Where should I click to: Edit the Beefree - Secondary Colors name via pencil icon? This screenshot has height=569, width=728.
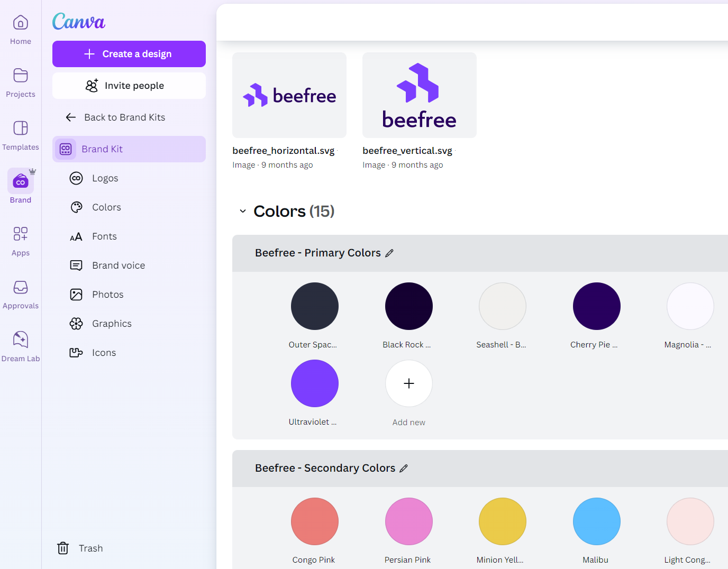pos(404,469)
